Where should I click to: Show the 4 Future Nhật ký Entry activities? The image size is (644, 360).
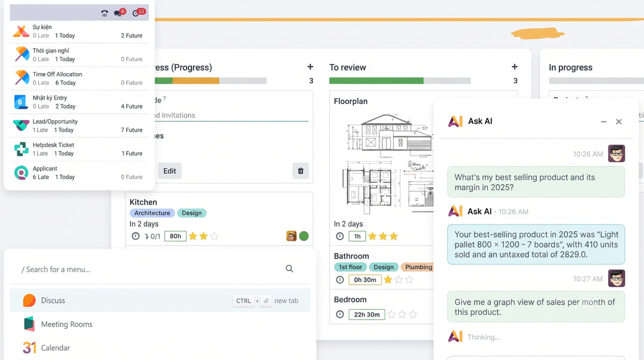coord(131,106)
